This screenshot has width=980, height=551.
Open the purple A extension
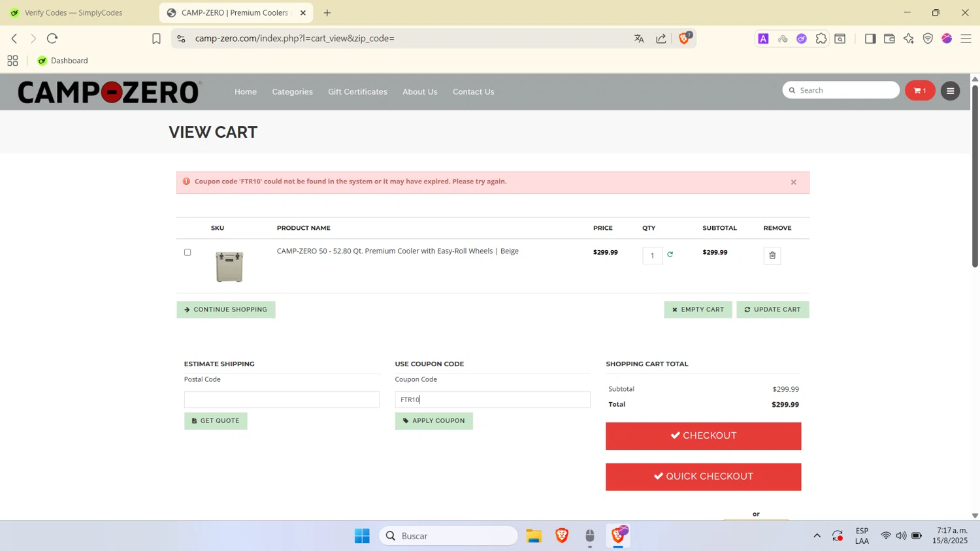pyautogui.click(x=763, y=39)
